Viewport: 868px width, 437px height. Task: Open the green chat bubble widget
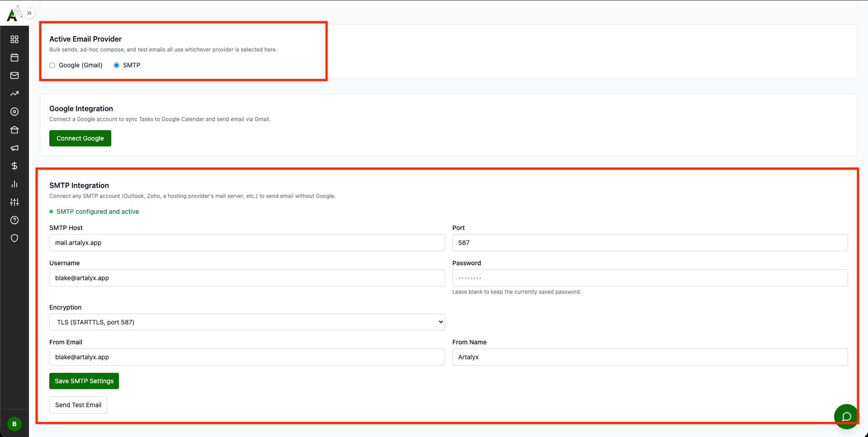[x=846, y=416]
